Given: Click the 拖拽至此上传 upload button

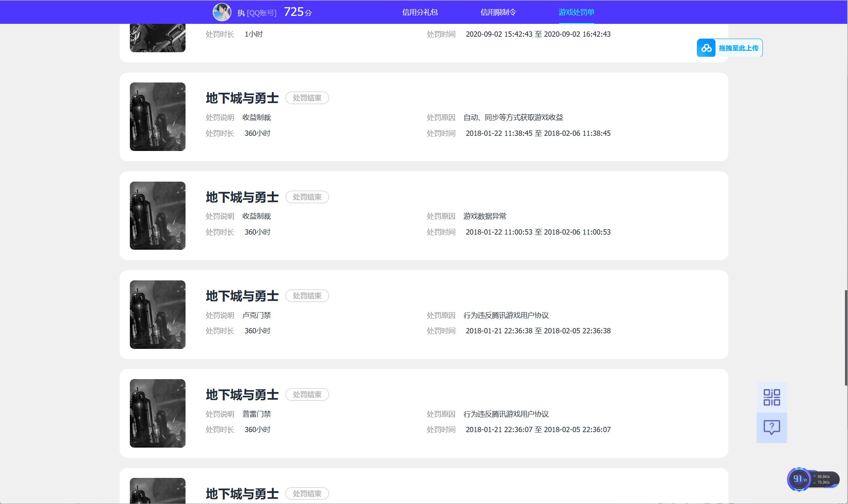Looking at the screenshot, I should 738,48.
